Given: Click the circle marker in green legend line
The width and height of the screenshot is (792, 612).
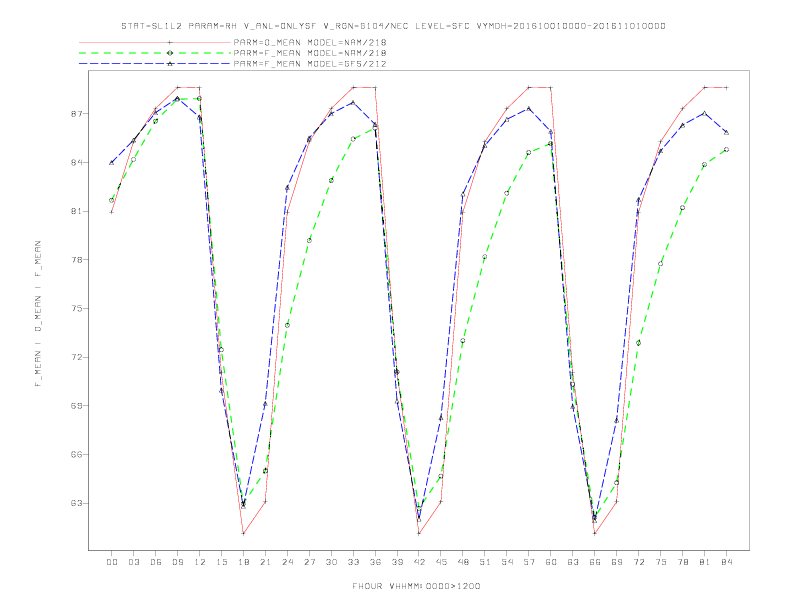Looking at the screenshot, I should click(x=170, y=53).
